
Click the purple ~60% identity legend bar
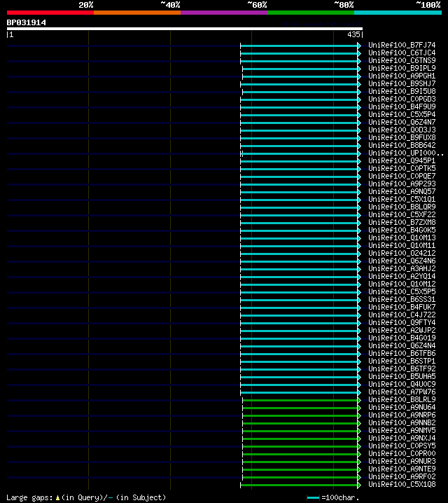pos(224,13)
